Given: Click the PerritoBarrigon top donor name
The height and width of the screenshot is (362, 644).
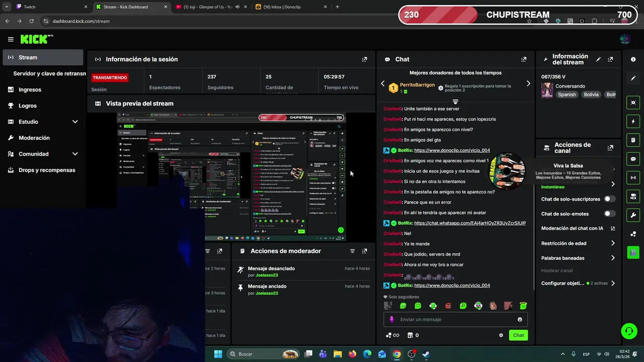Looking at the screenshot, I should (417, 85).
